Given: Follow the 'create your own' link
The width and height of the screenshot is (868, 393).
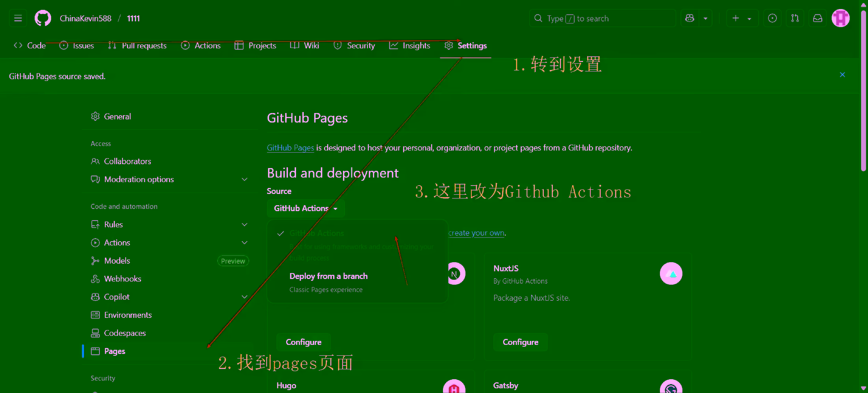Looking at the screenshot, I should click(x=476, y=233).
